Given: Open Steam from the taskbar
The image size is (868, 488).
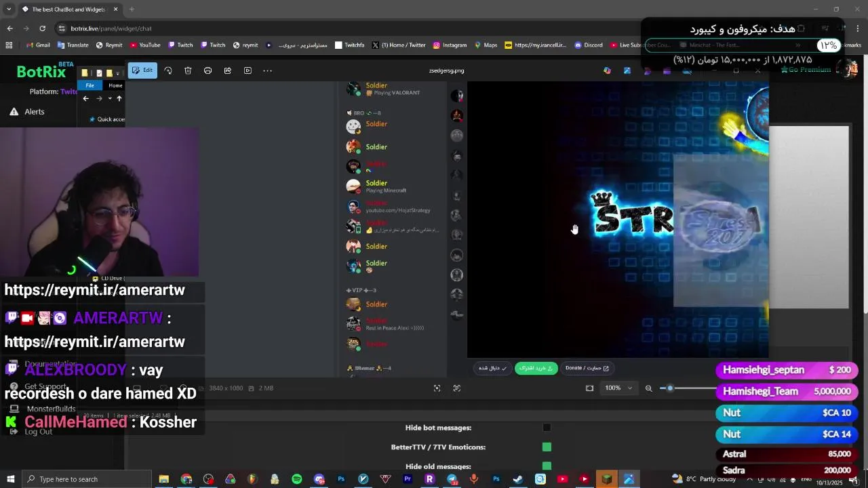Looking at the screenshot, I should 517,479.
